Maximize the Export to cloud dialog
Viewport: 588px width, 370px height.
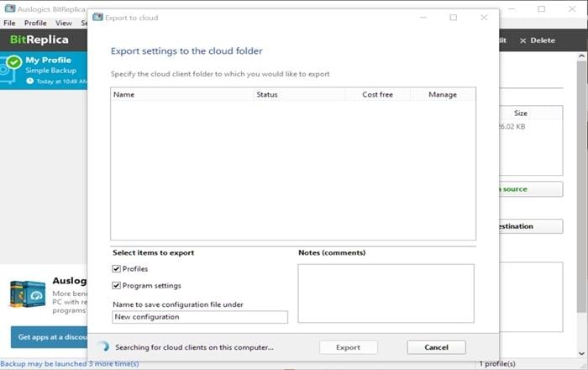pos(454,18)
